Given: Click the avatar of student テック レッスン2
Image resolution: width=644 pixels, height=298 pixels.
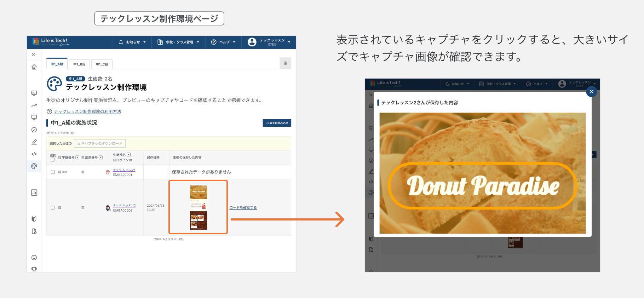Looking at the screenshot, I should (108, 208).
